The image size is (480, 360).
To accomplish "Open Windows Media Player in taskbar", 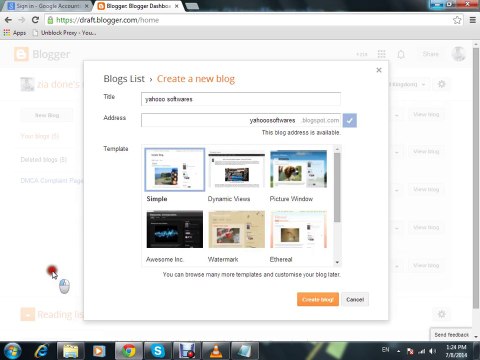I will [99, 351].
